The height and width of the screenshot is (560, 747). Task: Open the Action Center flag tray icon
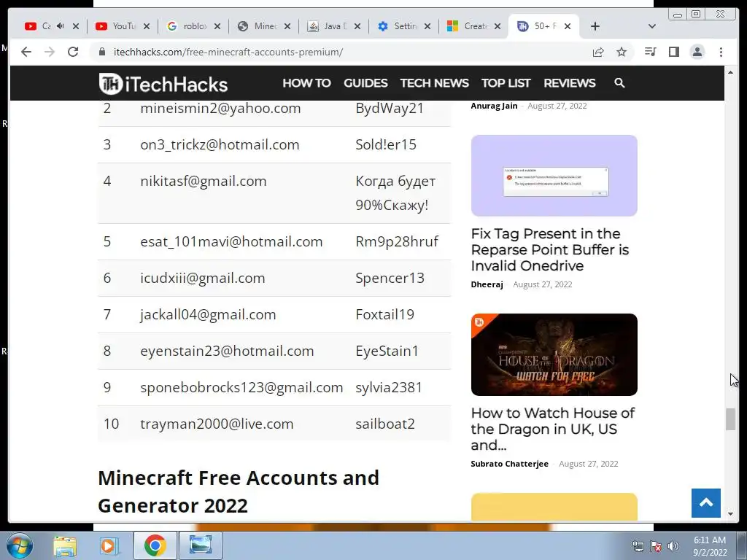(656, 546)
